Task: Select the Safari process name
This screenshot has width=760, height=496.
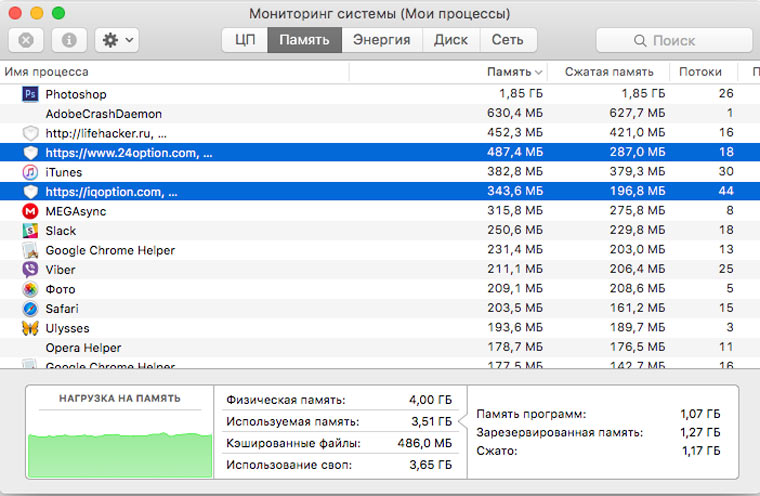Action: [62, 309]
